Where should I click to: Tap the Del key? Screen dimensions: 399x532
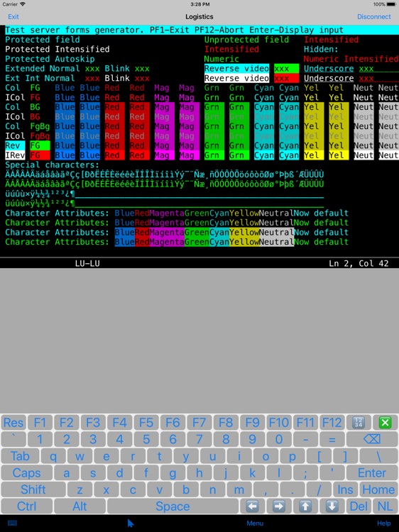[359, 506]
